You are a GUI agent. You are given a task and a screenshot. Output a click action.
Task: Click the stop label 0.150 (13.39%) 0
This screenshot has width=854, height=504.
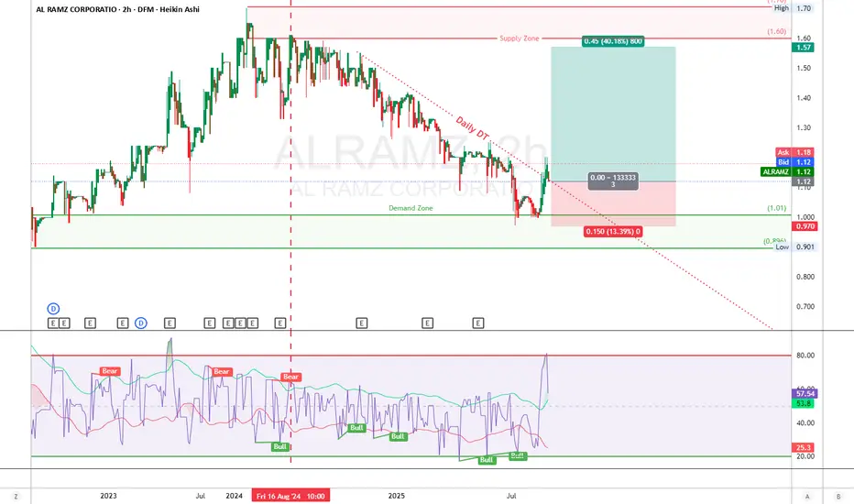pos(613,232)
